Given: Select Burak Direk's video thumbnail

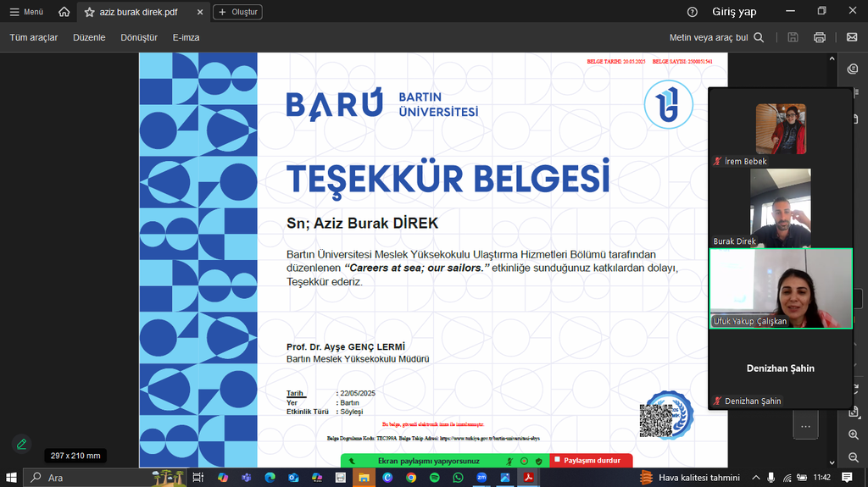Looking at the screenshot, I should point(781,208).
